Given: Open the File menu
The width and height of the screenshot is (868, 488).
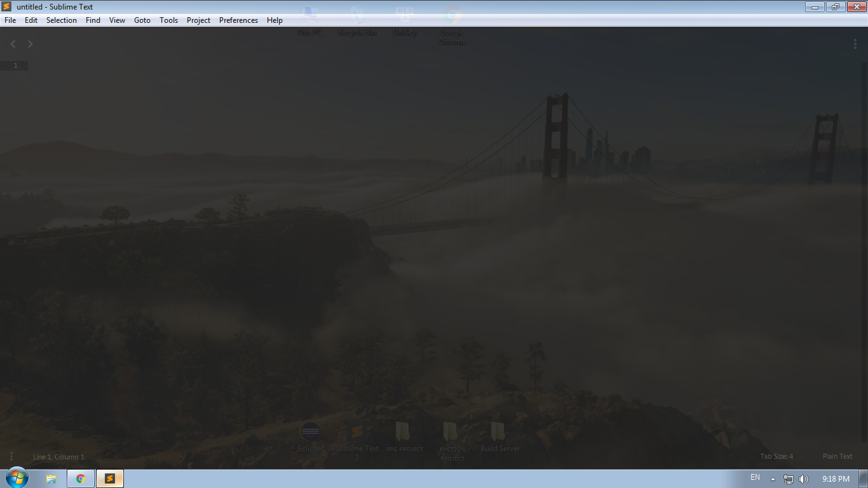Looking at the screenshot, I should [10, 20].
